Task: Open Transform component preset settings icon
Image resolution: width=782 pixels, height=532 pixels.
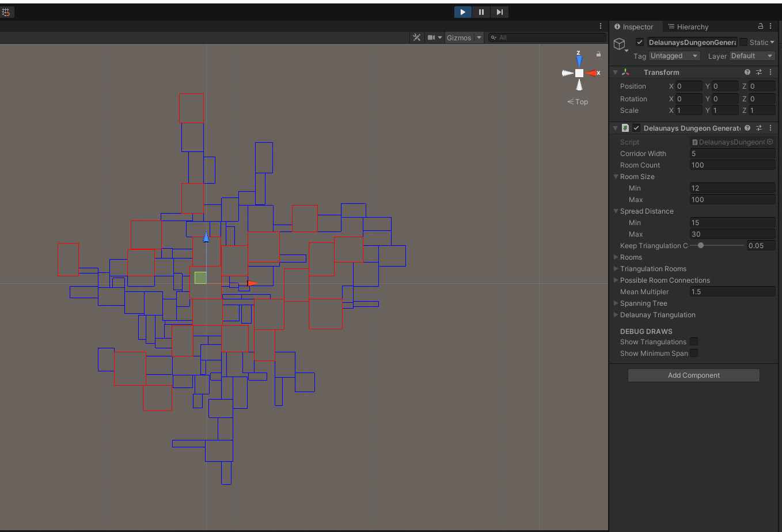Action: (x=759, y=72)
